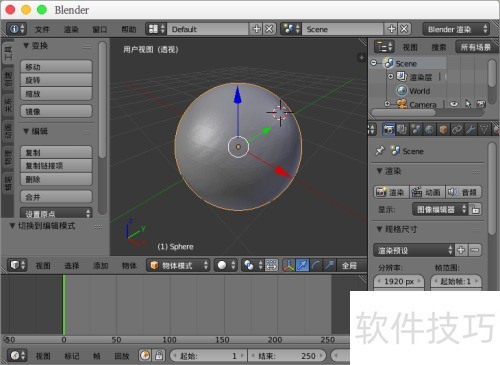
Task: Collapse the 切换到编辑模式 operator panel
Action: coord(12,226)
